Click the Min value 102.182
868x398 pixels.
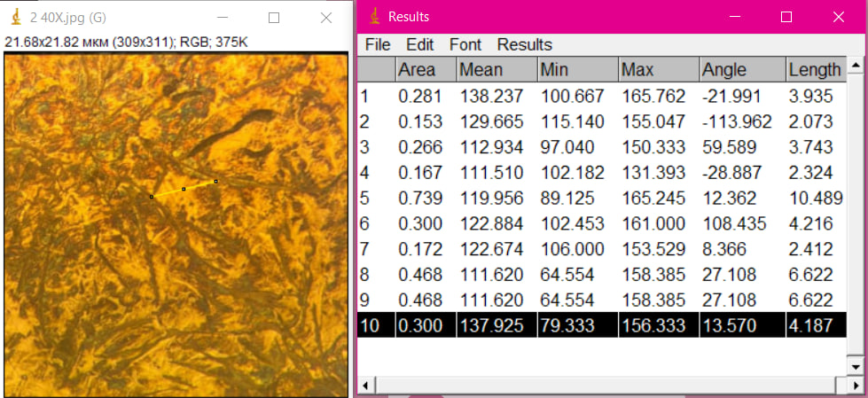(572, 173)
